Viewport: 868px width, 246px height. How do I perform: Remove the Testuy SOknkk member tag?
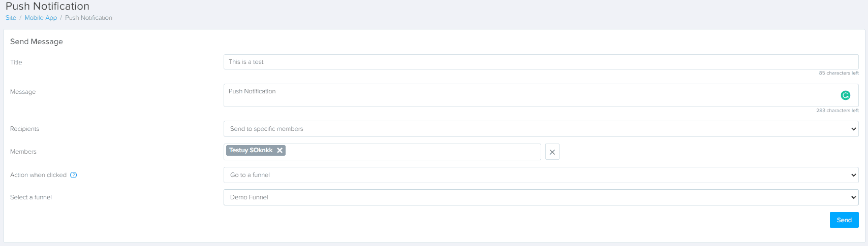point(280,150)
